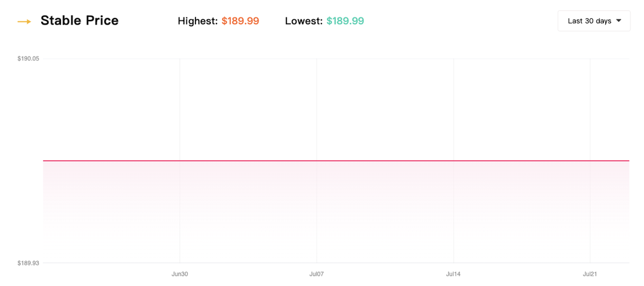Viewport: 644px width, 286px height.
Task: Click the Last 30 days label text
Action: tap(589, 21)
